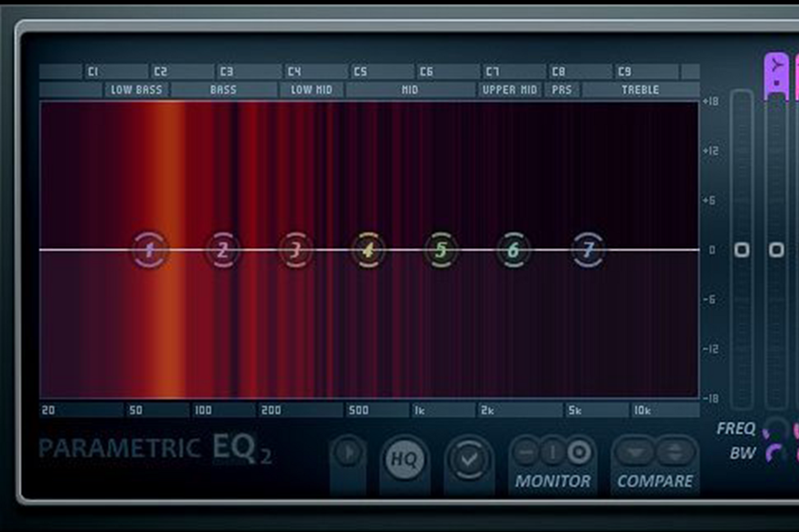Click the C5 note marker
Screen dimensions: 799x532
tap(360, 71)
